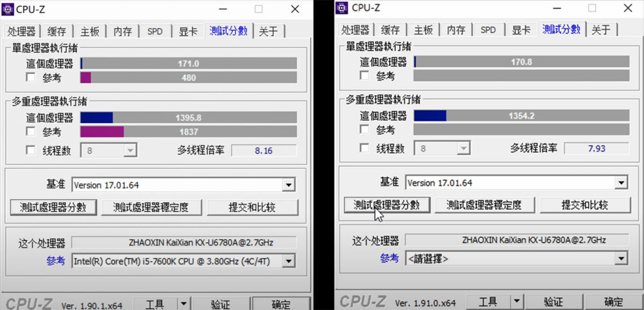Toggle multi-thread 參考 checkbox in left window
The image size is (644, 310).
point(31,131)
